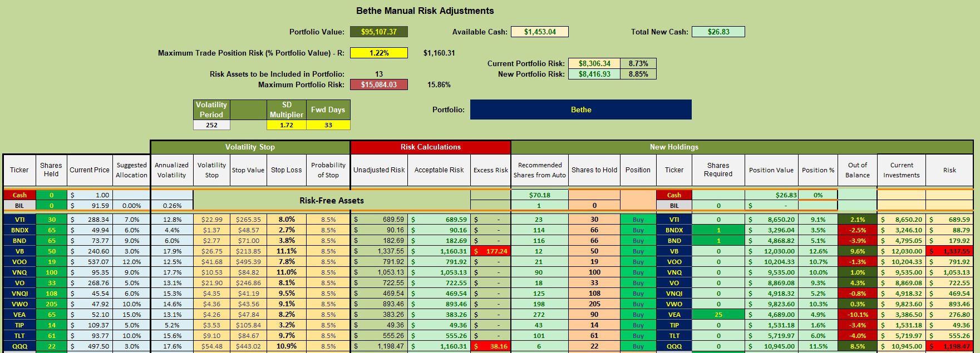Viewport: 980px width, 353px height.
Task: Select the TLT current price 93.77
Action: click(x=90, y=336)
